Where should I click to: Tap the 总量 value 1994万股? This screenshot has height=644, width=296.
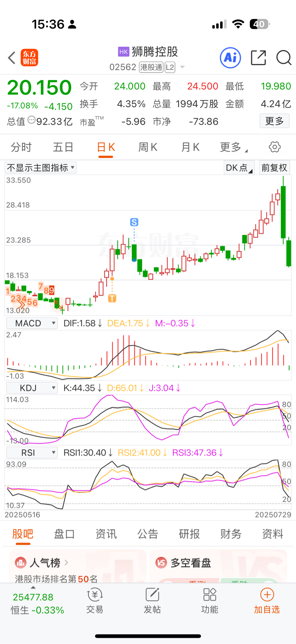197,104
